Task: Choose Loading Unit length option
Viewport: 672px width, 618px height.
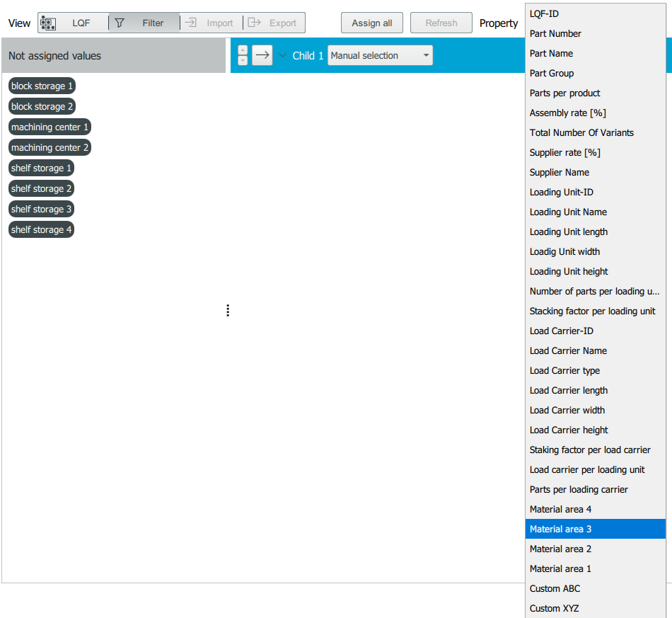Action: pyautogui.click(x=596, y=231)
